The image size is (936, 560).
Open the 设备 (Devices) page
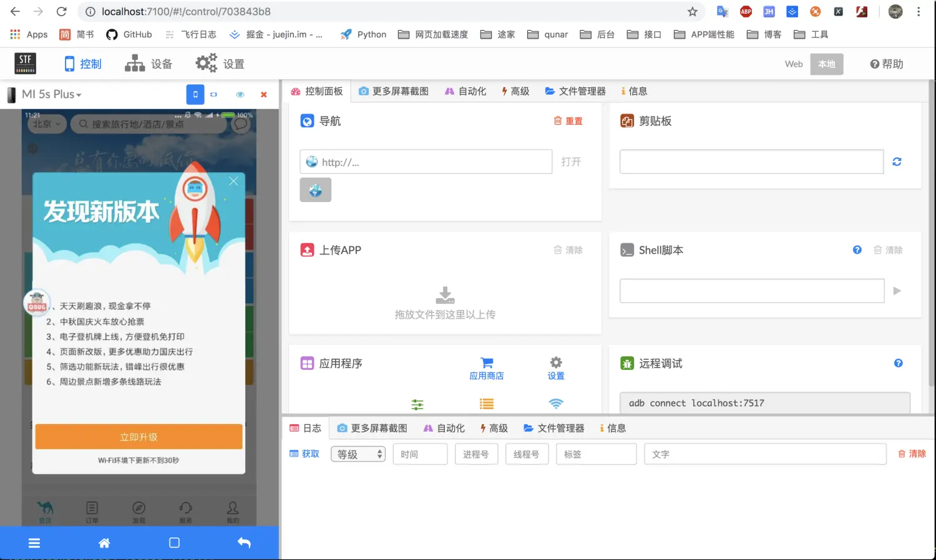(149, 64)
